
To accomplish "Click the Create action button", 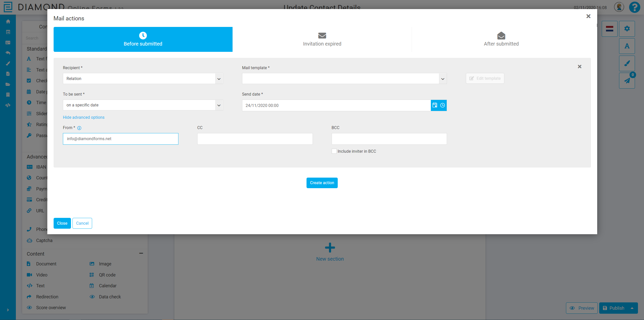I will point(322,183).
